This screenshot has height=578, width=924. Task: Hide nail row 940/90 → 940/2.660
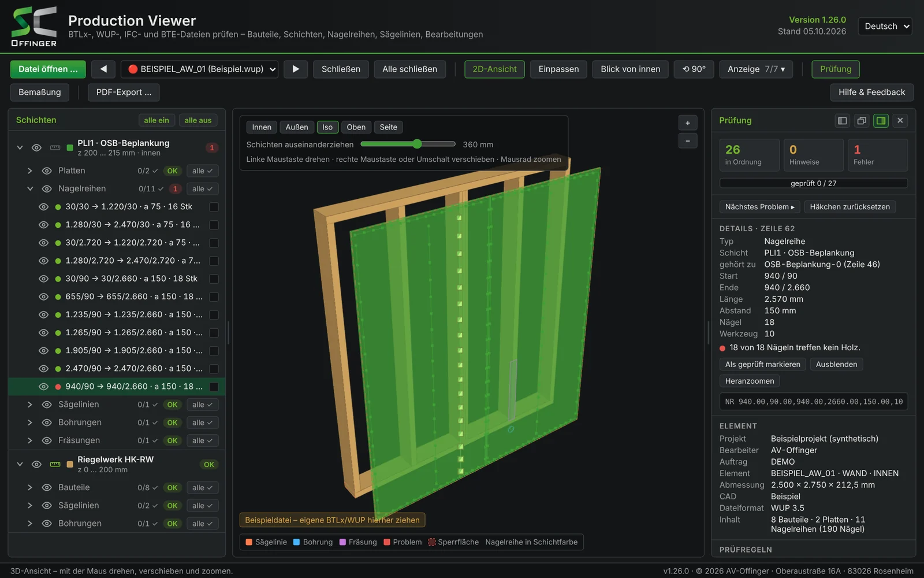pyautogui.click(x=43, y=387)
